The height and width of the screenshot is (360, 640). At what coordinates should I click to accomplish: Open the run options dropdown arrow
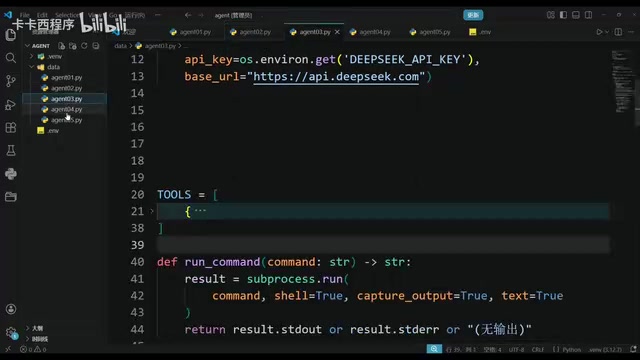[x=607, y=32]
